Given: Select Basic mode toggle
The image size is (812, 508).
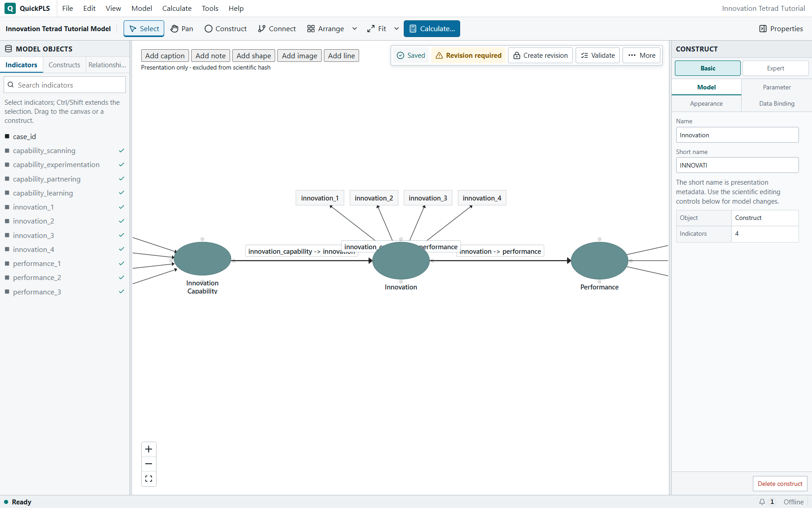Looking at the screenshot, I should point(708,68).
